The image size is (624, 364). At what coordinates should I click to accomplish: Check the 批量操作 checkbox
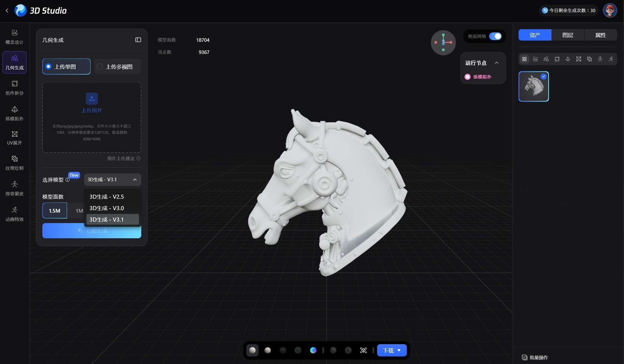coord(525,357)
